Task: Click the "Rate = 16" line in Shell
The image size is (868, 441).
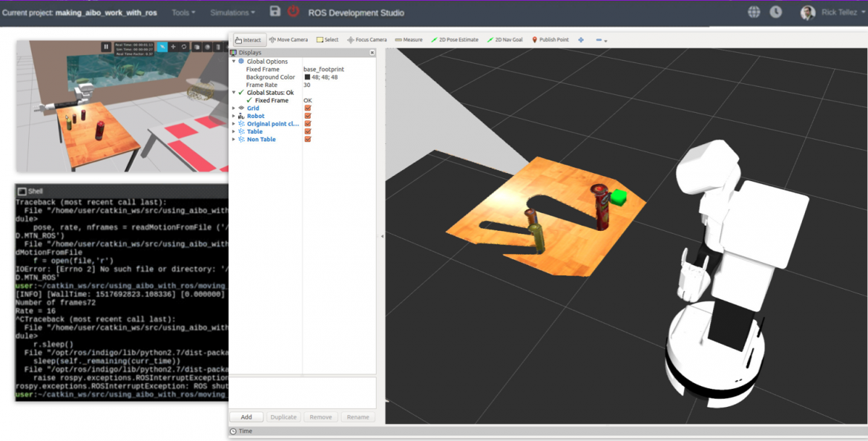Action: 36,311
